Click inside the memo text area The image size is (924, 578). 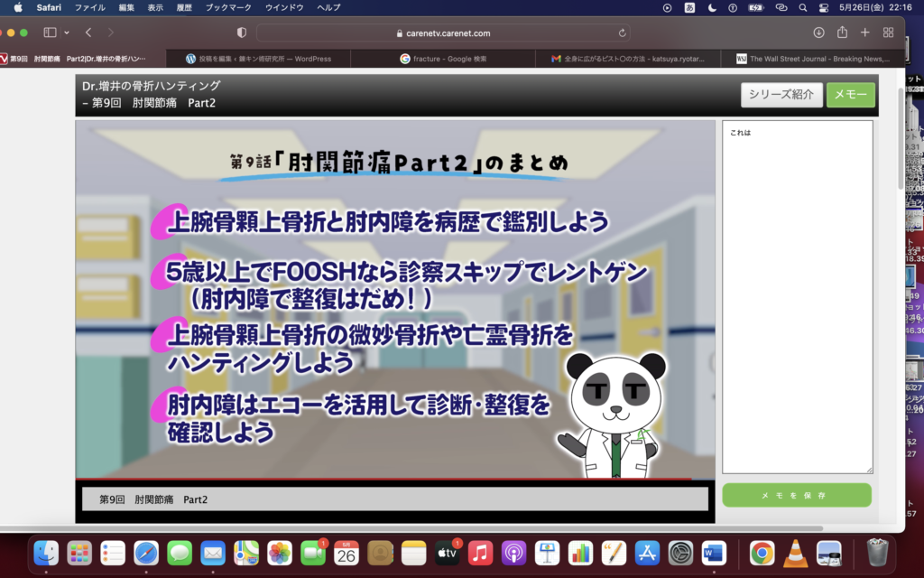[796, 298]
